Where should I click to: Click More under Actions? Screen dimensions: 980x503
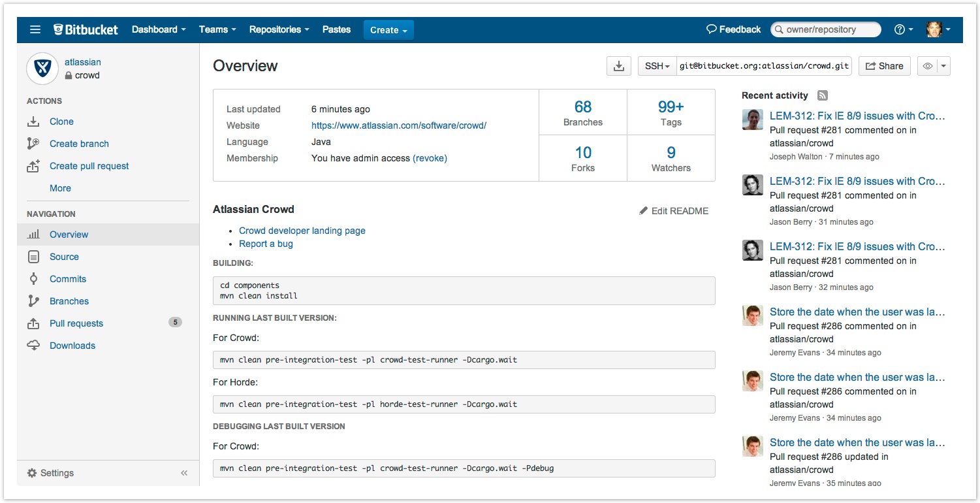(60, 188)
